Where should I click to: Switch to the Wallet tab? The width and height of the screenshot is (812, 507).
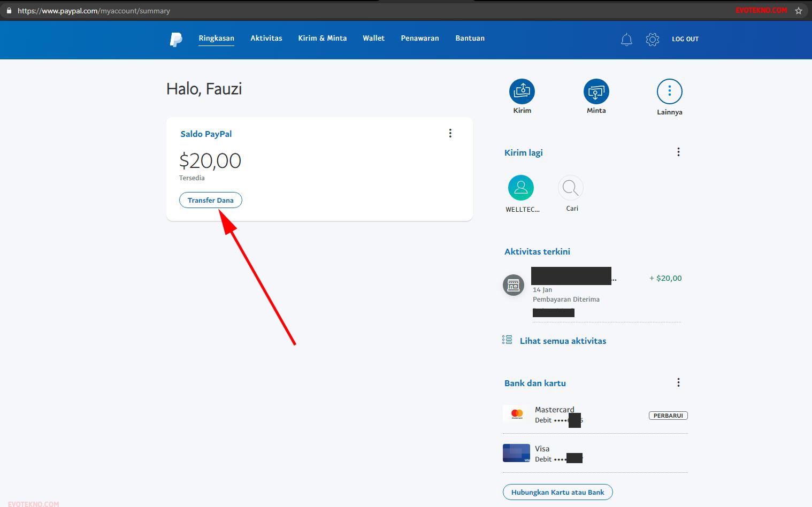coord(373,38)
